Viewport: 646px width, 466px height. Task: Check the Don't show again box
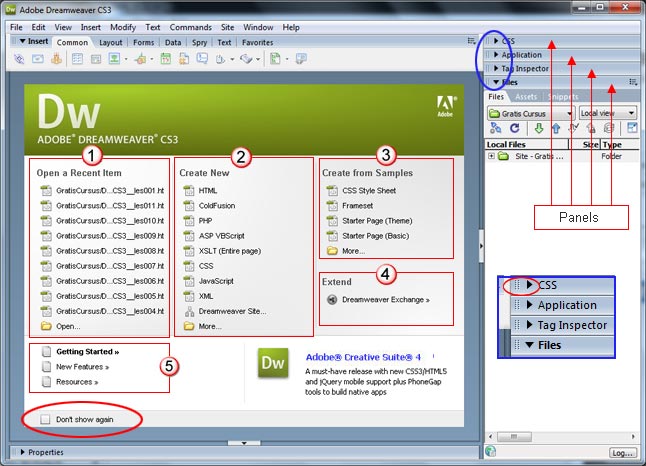(45, 419)
